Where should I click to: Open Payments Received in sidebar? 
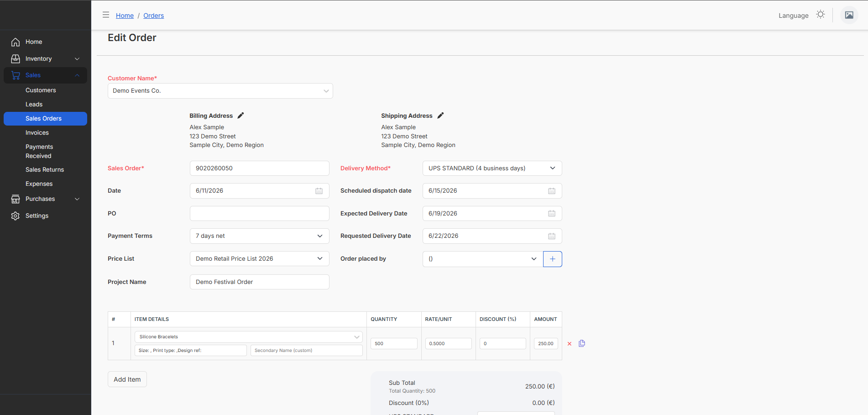coord(39,152)
